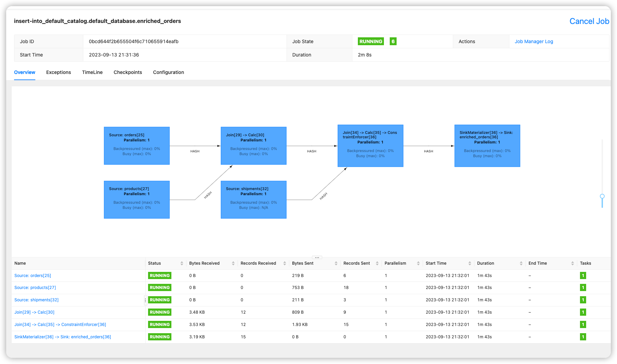Sort table by Status column

coord(182,263)
